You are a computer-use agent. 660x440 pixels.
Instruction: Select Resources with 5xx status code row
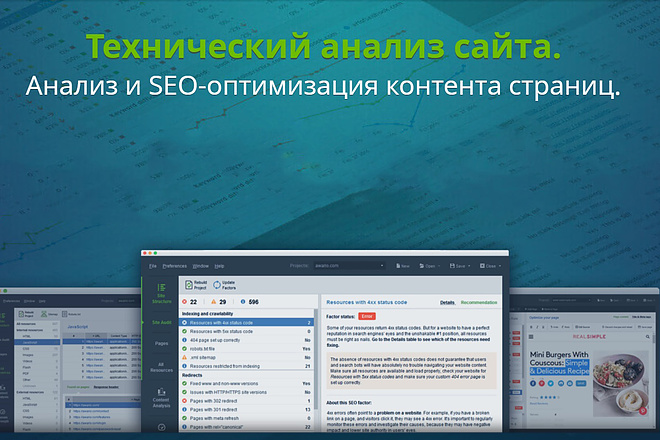pos(247,331)
